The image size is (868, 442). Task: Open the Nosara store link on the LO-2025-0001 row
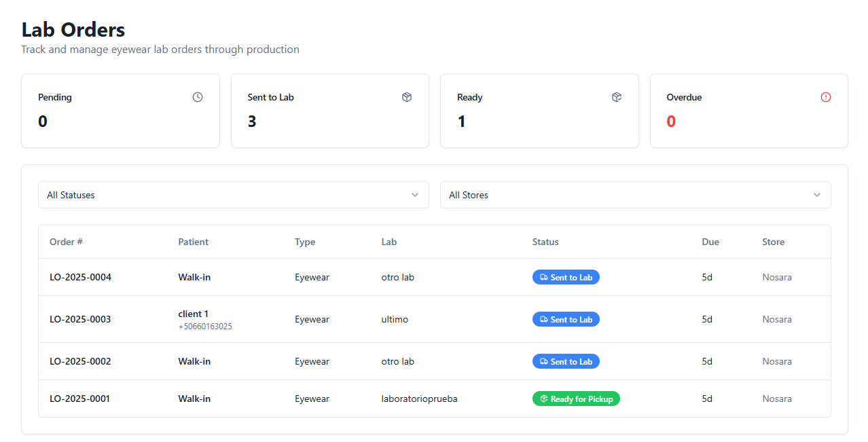[x=776, y=399]
